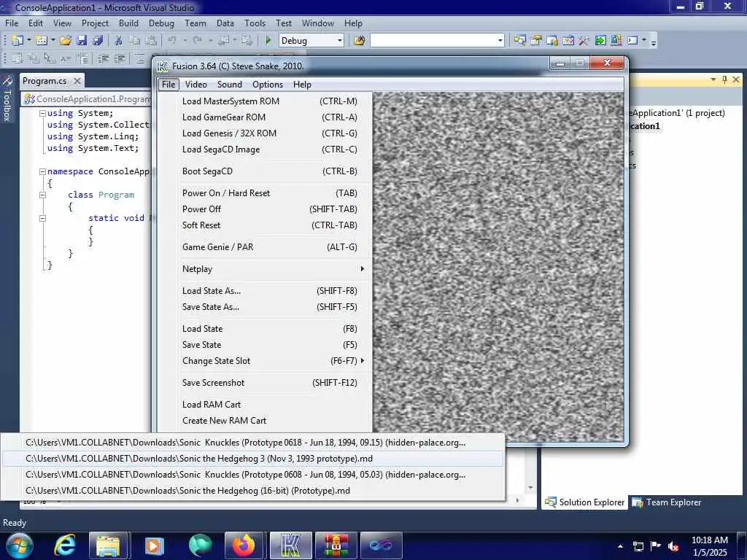Viewport: 747px width, 560px height.
Task: Open Windows Explorer folder taskbar icon
Action: point(108,545)
